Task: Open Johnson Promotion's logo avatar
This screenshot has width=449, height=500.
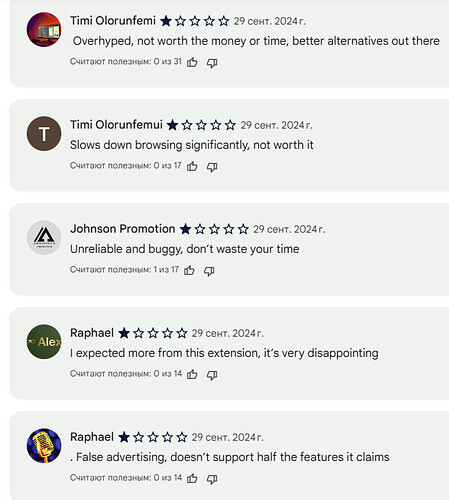Action: tap(44, 238)
